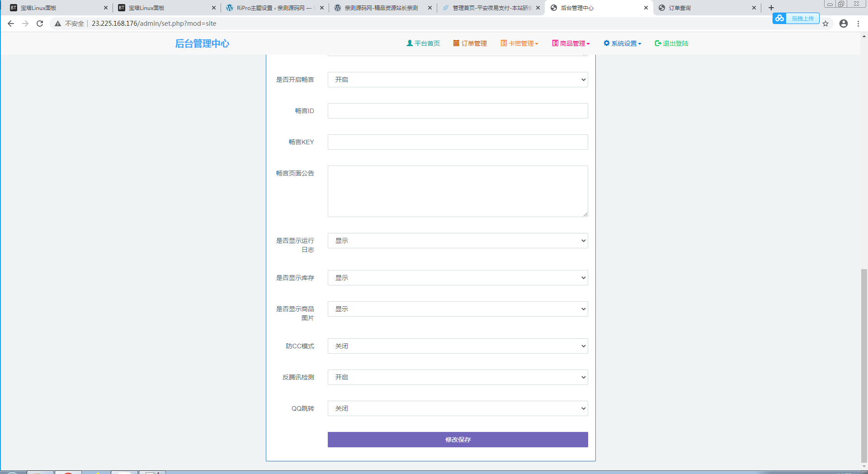Viewport: 868px width, 474px height.
Task: Close the 后台管理中心 tab
Action: (x=646, y=8)
